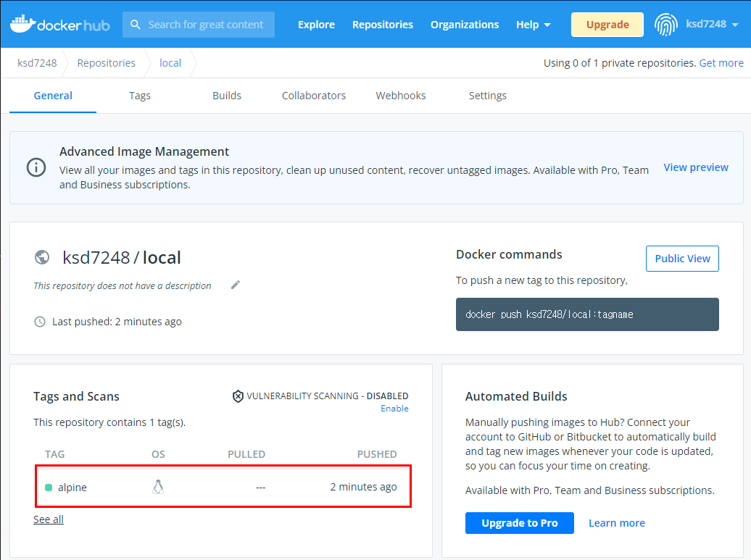Viewport: 751px width, 560px height.
Task: Open the View preview link
Action: [696, 167]
